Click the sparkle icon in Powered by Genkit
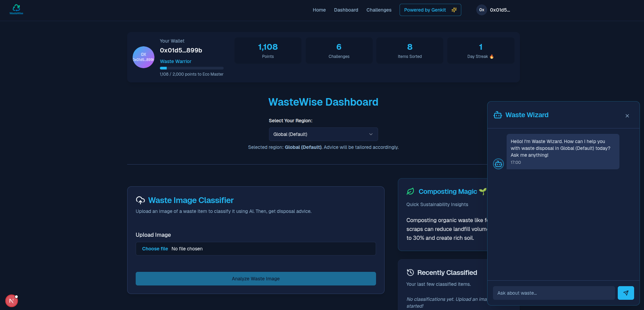The image size is (644, 310). [454, 10]
